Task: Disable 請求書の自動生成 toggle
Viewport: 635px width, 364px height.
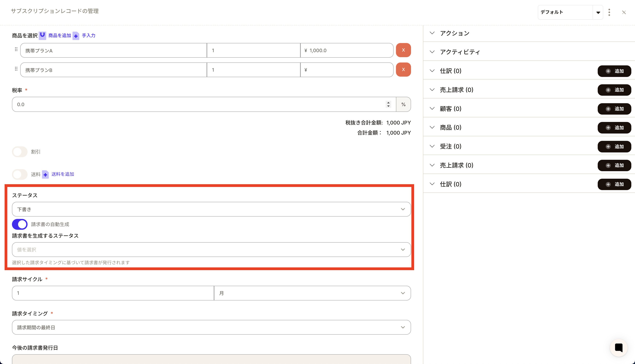Action: pos(20,224)
